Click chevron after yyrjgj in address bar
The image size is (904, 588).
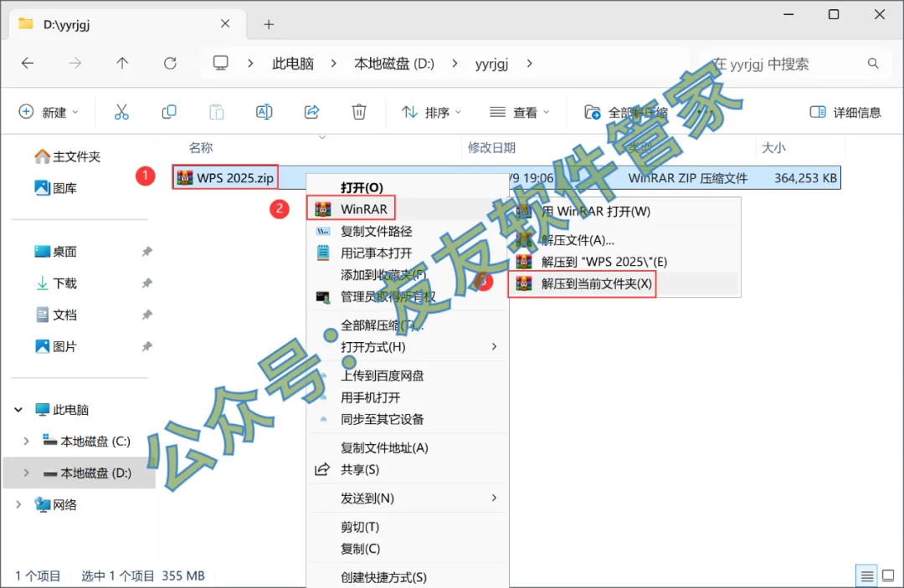tap(529, 64)
